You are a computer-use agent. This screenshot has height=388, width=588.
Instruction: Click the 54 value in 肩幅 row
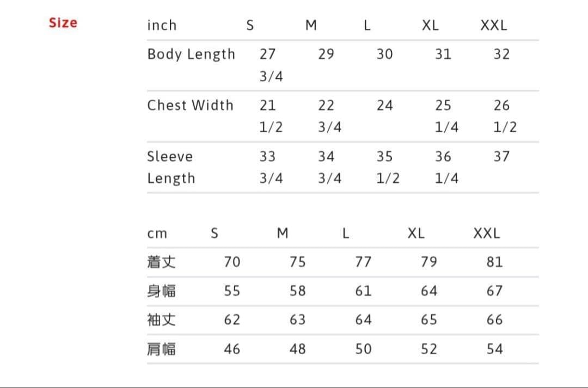(494, 349)
